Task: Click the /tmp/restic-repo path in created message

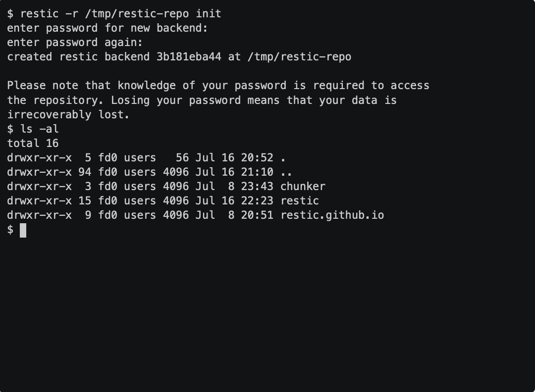Action: [299, 57]
